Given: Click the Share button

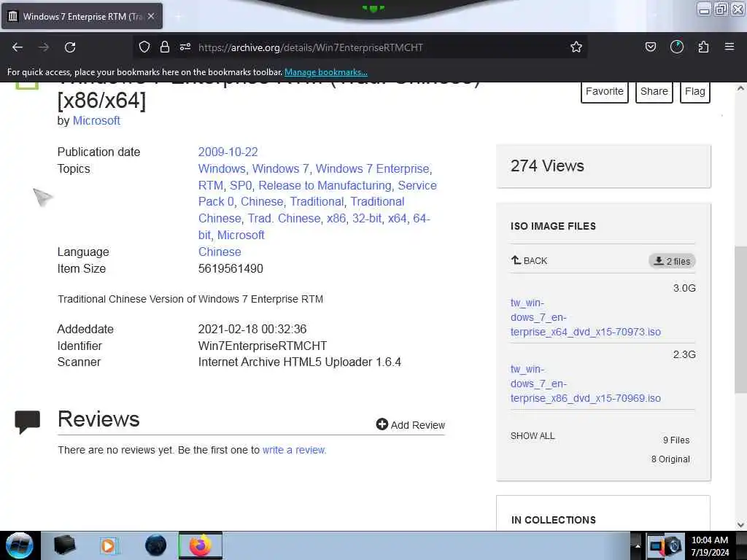Looking at the screenshot, I should (654, 91).
